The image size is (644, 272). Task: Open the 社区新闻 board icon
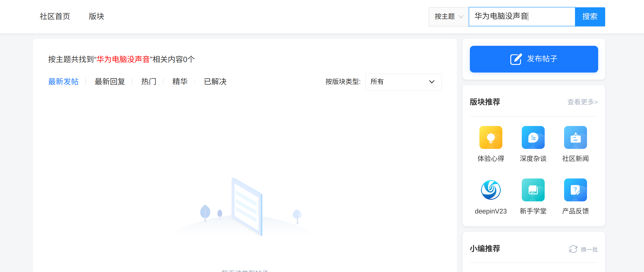[x=575, y=137]
